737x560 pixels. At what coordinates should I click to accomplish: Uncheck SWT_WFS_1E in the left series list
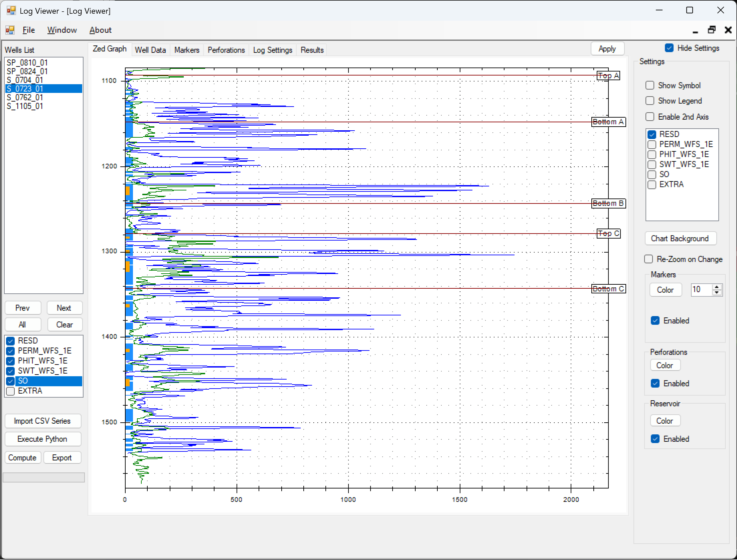point(10,371)
